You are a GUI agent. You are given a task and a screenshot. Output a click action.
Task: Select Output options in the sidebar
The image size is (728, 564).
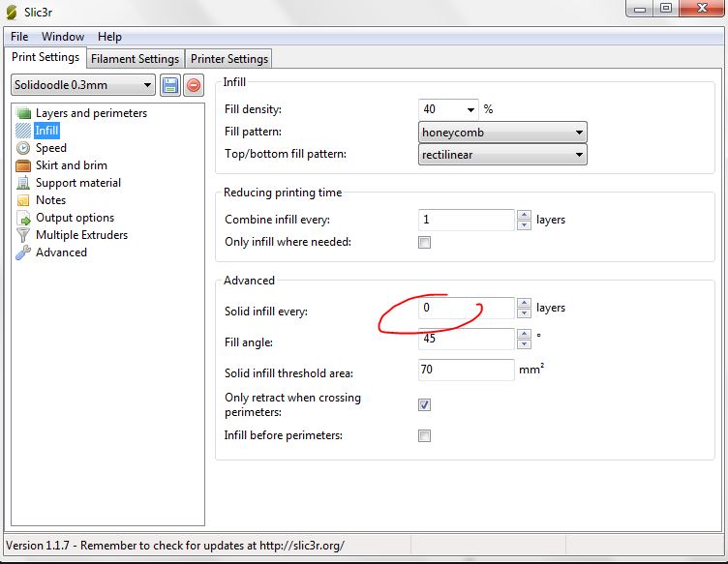tap(75, 218)
